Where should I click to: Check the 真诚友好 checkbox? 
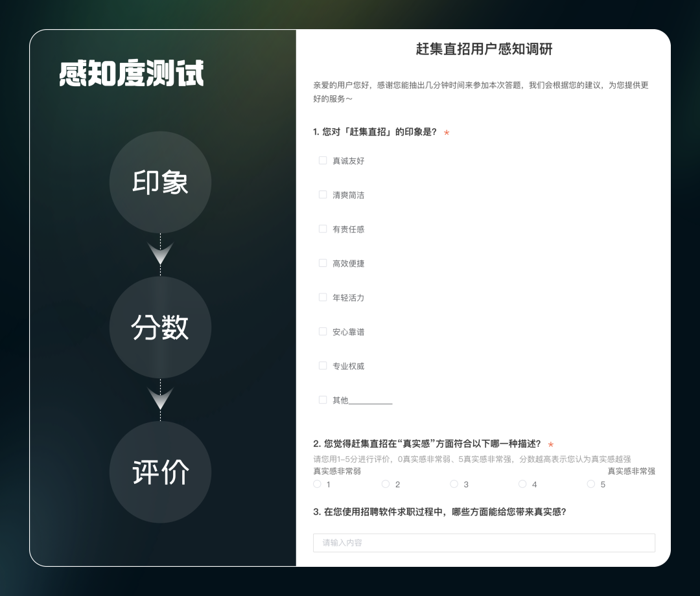323,160
